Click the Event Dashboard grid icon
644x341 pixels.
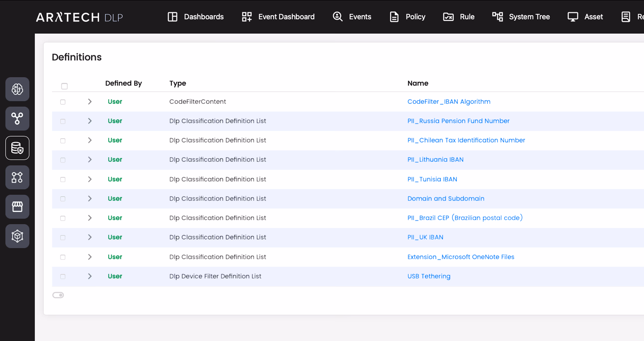click(x=246, y=17)
